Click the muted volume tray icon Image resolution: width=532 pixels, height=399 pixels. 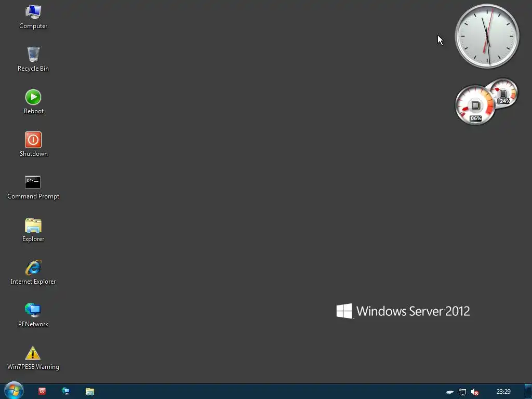tap(475, 392)
